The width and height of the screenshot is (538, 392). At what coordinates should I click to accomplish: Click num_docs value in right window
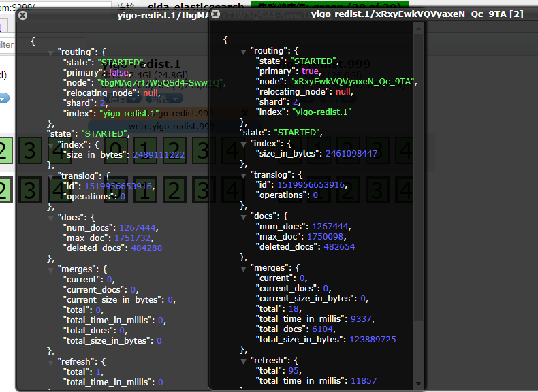(x=330, y=227)
